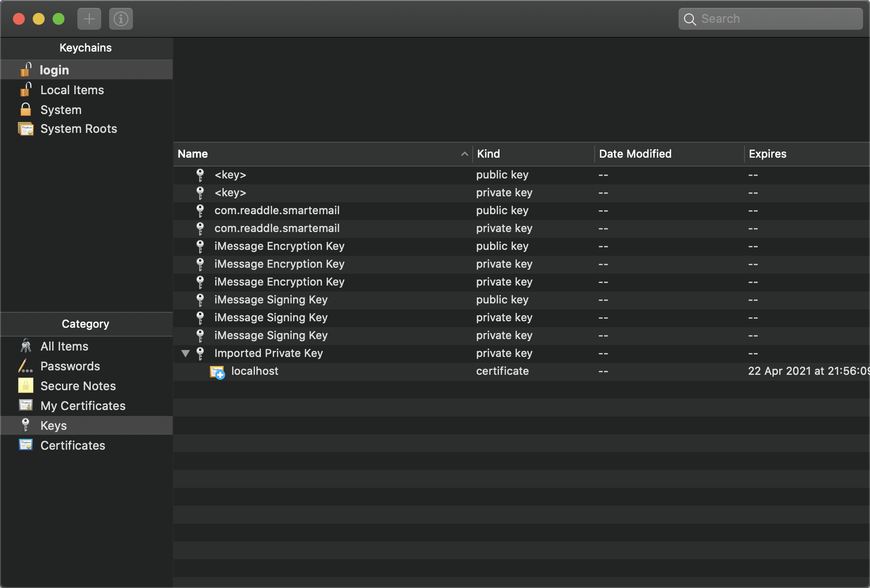Click the certificate icon beside Certificates category

click(26, 445)
